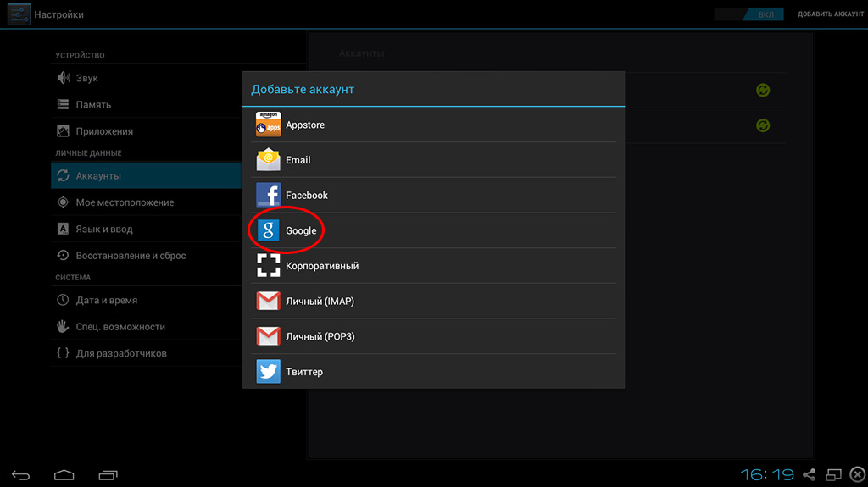Open Звук settings label
Viewport: 868px width, 487px height.
click(x=87, y=78)
